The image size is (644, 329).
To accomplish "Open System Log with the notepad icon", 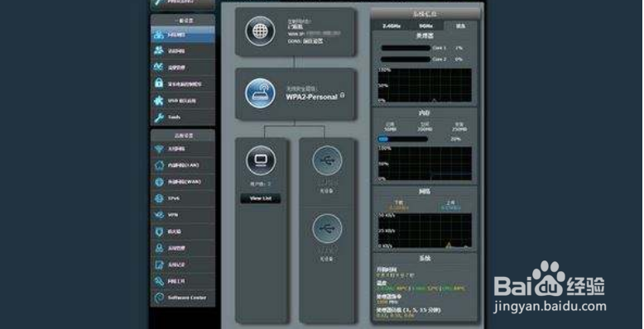I will (183, 265).
